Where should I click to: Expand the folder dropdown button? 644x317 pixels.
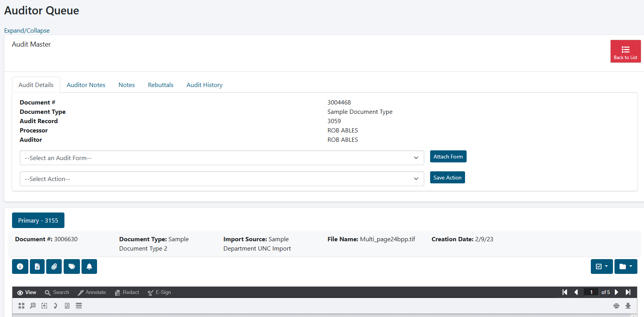click(x=626, y=266)
